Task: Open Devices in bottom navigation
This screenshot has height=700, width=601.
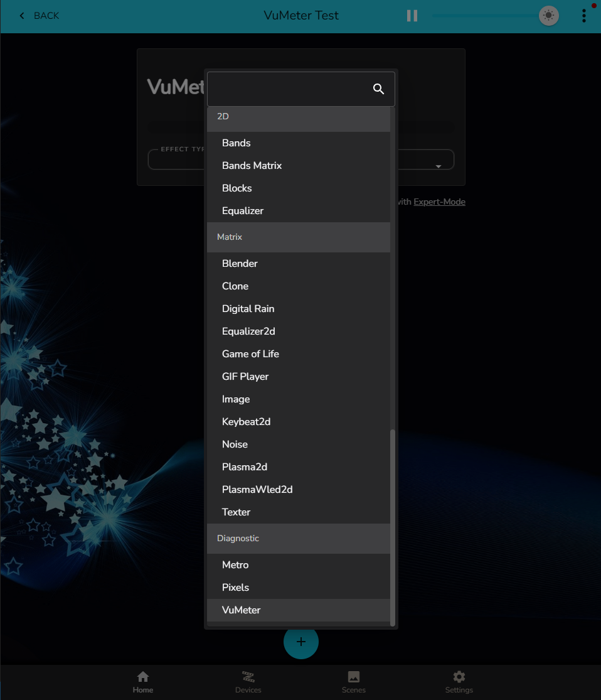Action: coord(248,682)
